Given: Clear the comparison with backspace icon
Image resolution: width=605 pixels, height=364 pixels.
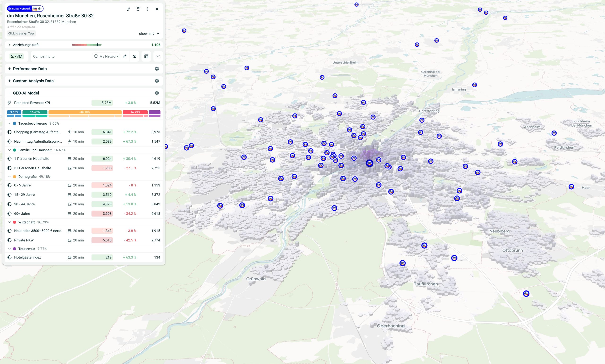Looking at the screenshot, I should pos(134,56).
